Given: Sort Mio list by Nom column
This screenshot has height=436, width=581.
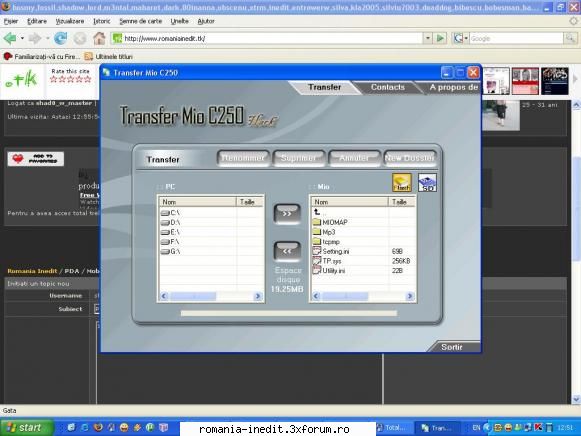Looking at the screenshot, I should click(x=349, y=202).
